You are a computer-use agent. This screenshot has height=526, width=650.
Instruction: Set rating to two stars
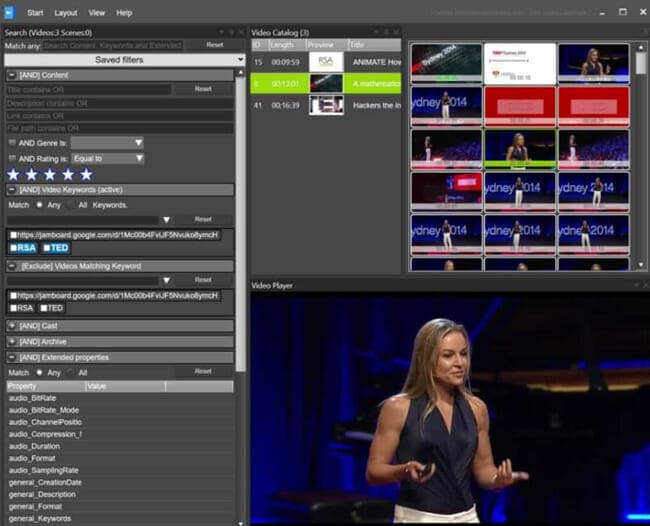pyautogui.click(x=32, y=175)
